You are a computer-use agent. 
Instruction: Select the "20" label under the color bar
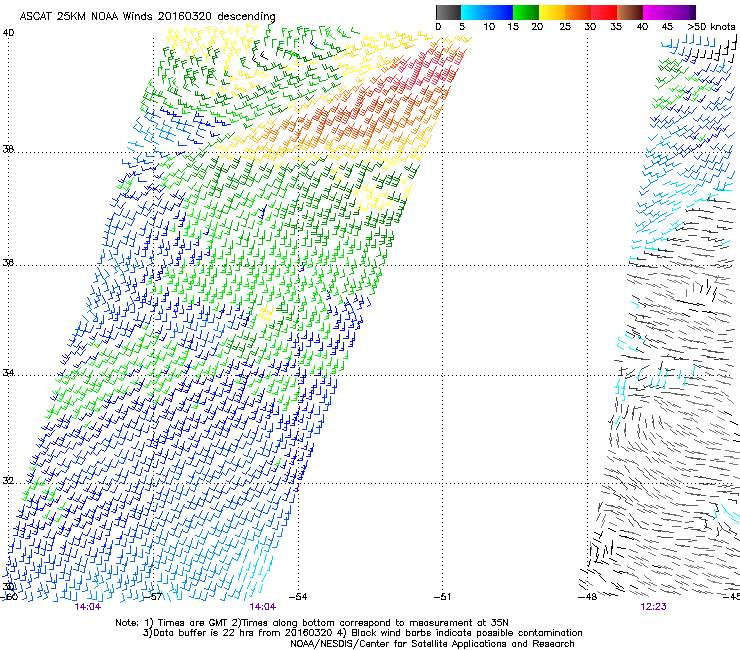[x=537, y=27]
